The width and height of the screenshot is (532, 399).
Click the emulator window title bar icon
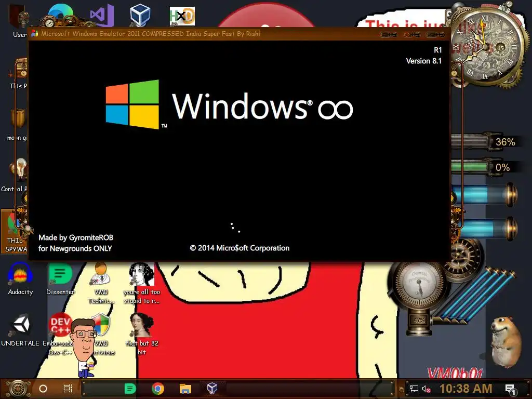tap(35, 33)
